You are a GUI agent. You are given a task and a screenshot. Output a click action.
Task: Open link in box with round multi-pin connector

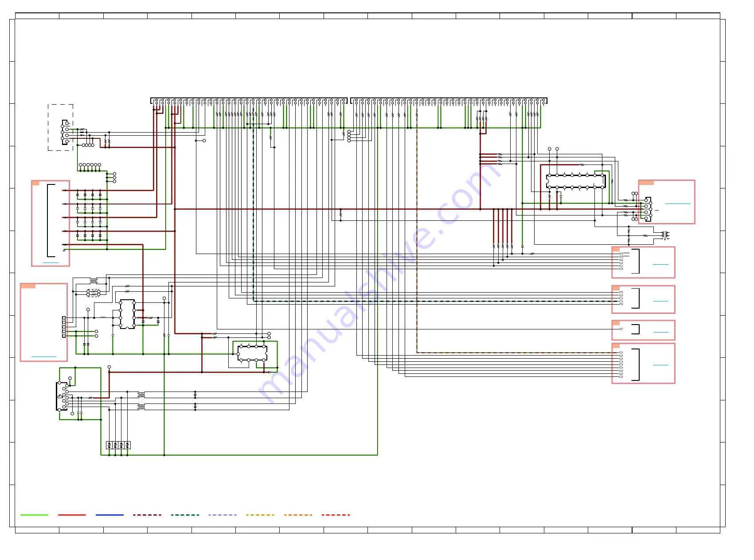click(x=678, y=204)
